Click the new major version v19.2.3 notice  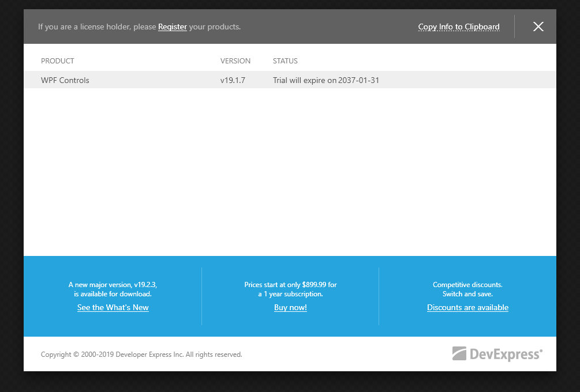[113, 289]
